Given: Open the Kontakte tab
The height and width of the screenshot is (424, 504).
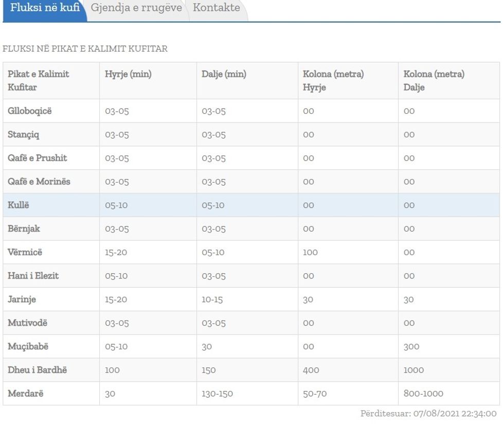Looking at the screenshot, I should [217, 8].
